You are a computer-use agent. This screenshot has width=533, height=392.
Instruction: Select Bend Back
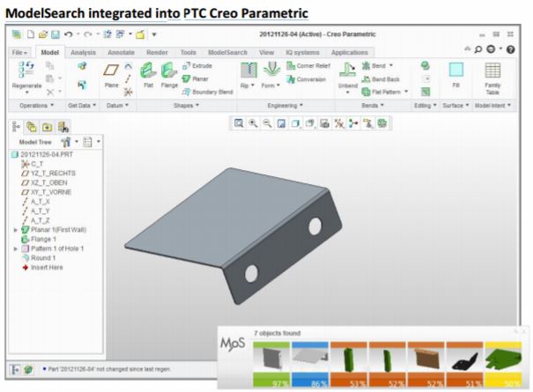(x=381, y=79)
